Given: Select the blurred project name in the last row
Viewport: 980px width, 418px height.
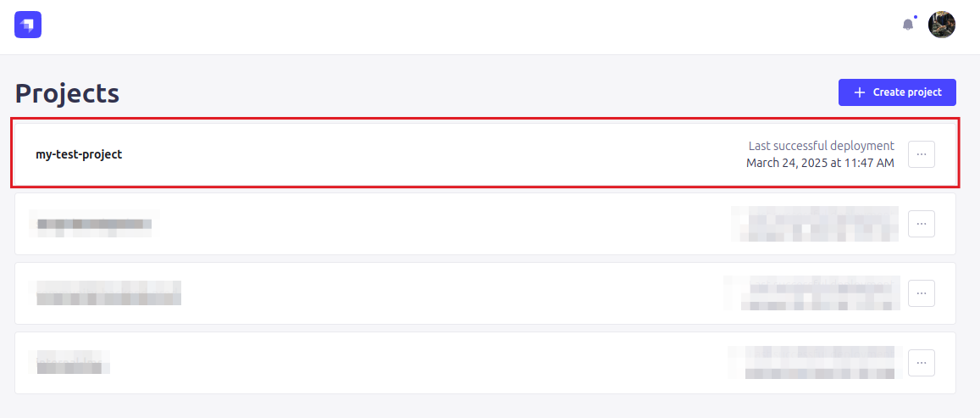Looking at the screenshot, I should (72, 363).
